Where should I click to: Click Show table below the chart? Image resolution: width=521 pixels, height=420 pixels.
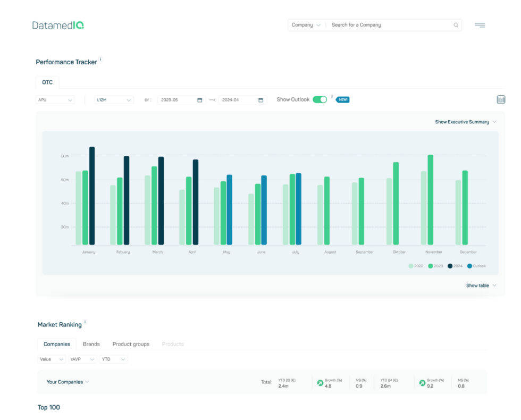coord(478,285)
